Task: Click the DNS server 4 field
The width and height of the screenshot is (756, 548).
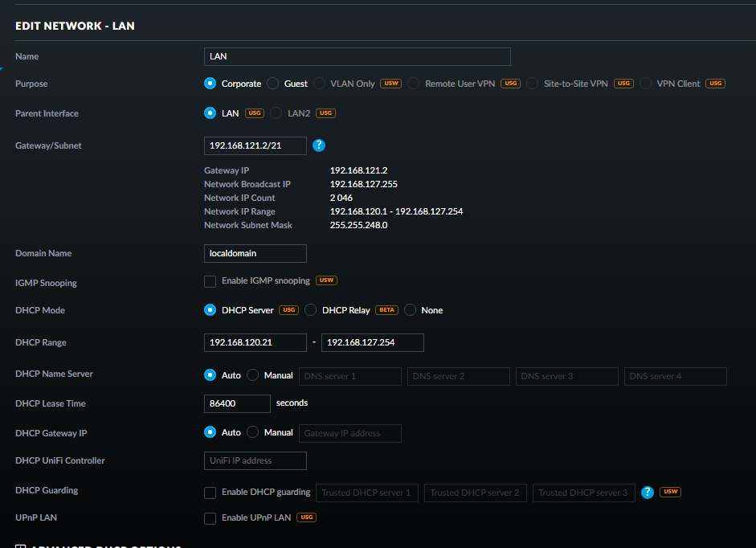Action: (x=676, y=376)
